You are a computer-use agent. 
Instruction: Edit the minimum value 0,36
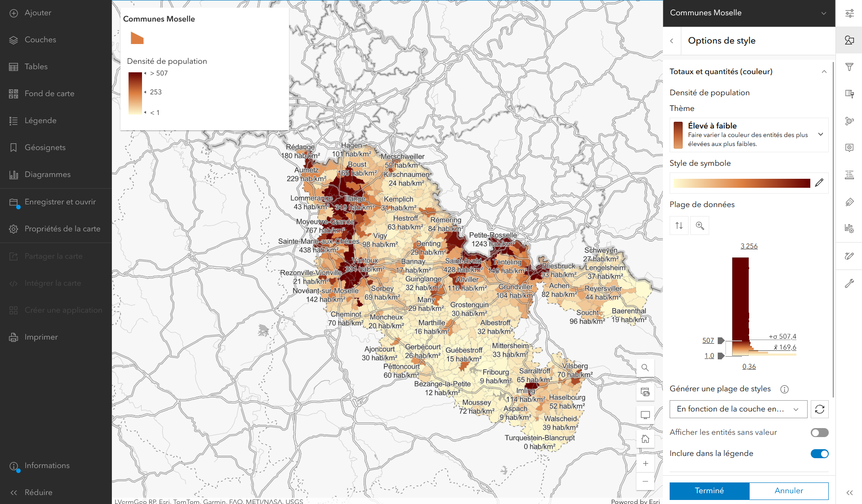tap(749, 367)
